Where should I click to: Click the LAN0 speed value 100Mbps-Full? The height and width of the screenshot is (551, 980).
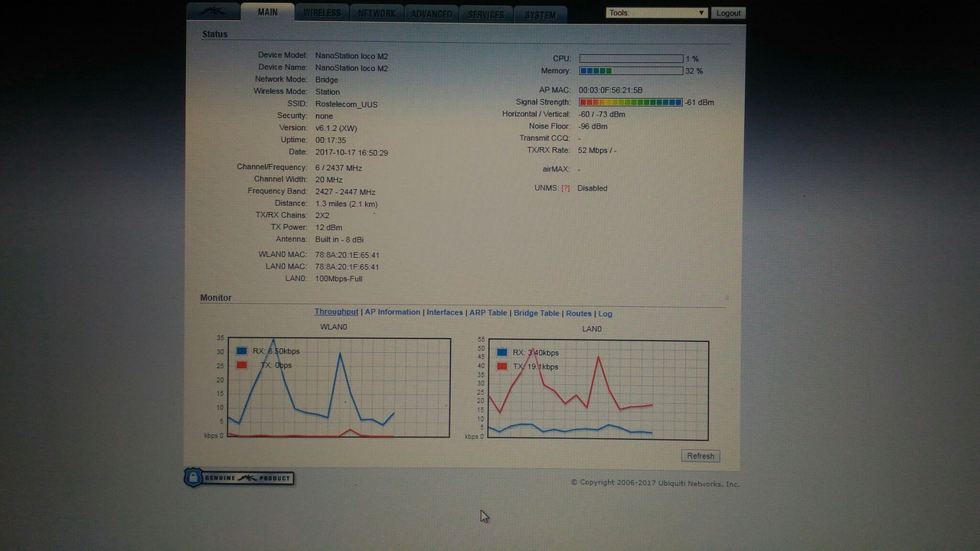338,279
